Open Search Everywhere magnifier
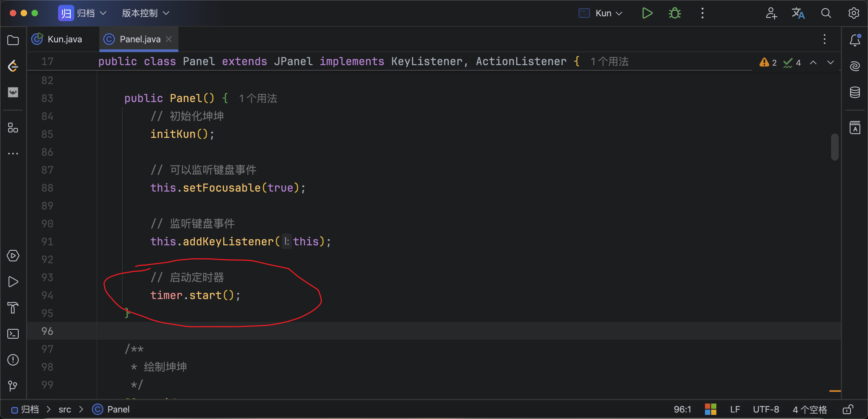 tap(826, 13)
